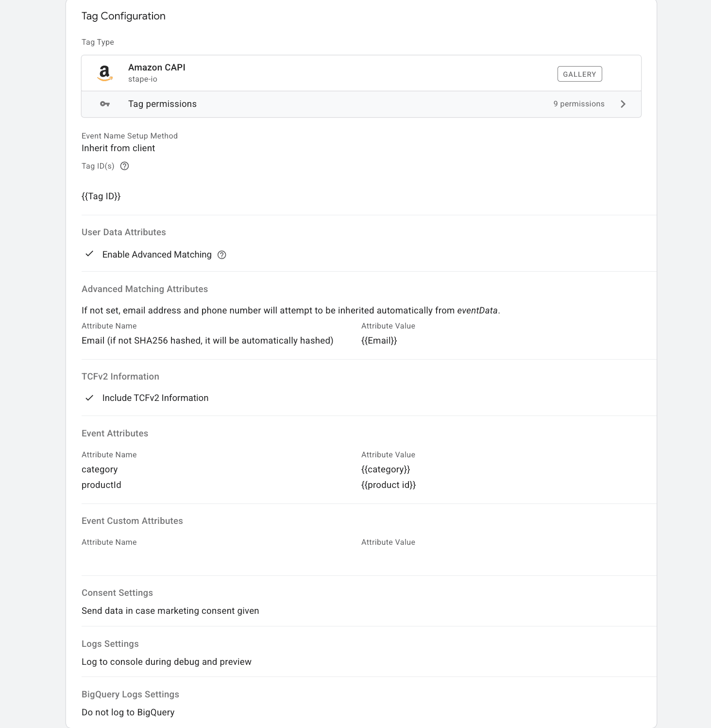This screenshot has height=728, width=711.
Task: Select the Amazon CAPI tag type
Action: pos(156,68)
